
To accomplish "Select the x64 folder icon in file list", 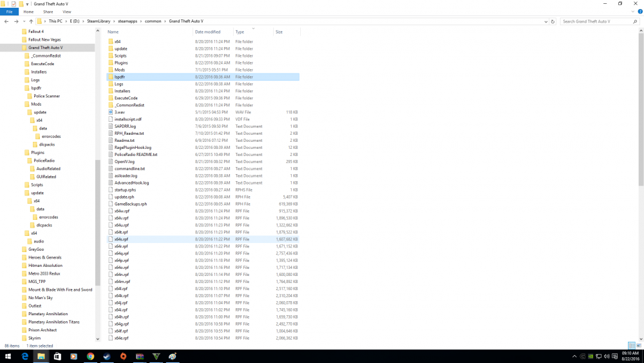I will pyautogui.click(x=111, y=41).
